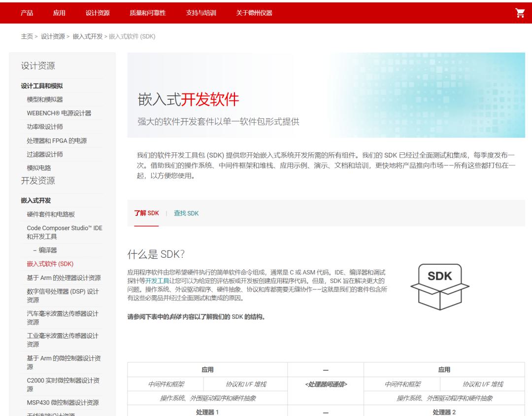The width and height of the screenshot is (532, 416).
Task: Click the SDK box illustration
Action: coord(440,287)
